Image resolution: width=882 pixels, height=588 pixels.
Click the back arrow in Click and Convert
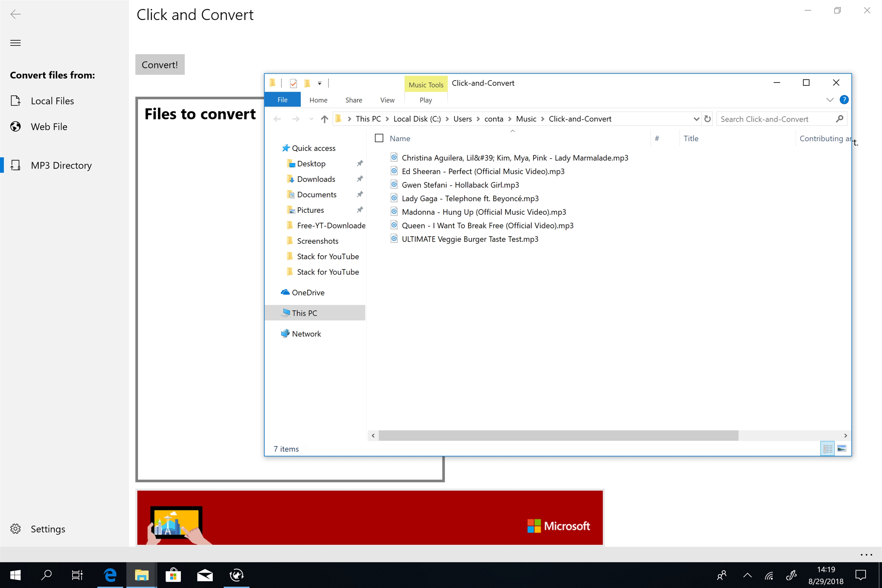point(15,14)
